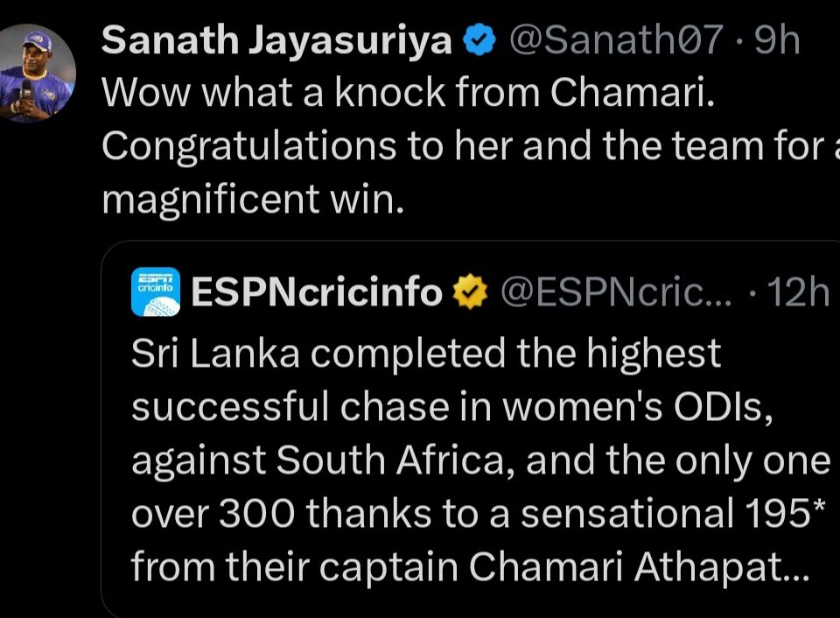Open the Sanath Jayasuriya display name

click(x=278, y=40)
